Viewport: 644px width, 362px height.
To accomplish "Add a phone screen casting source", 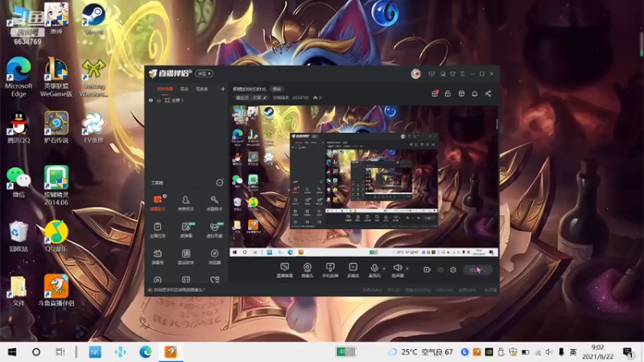I will [x=330, y=270].
